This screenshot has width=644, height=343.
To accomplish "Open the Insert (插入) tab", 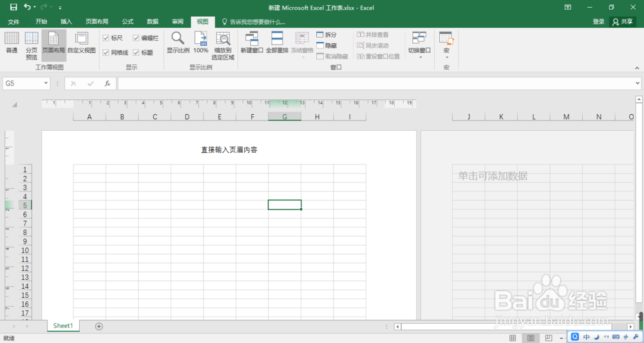I will coord(66,22).
